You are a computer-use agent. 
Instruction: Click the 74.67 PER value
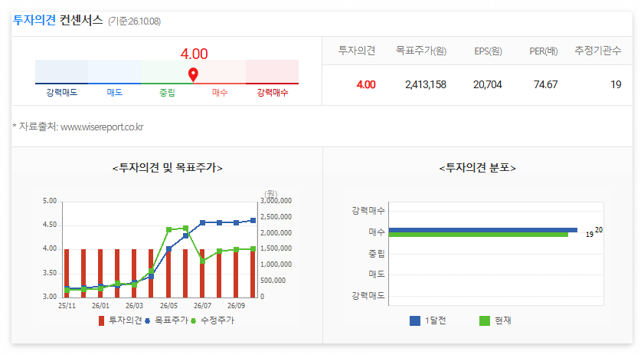545,85
